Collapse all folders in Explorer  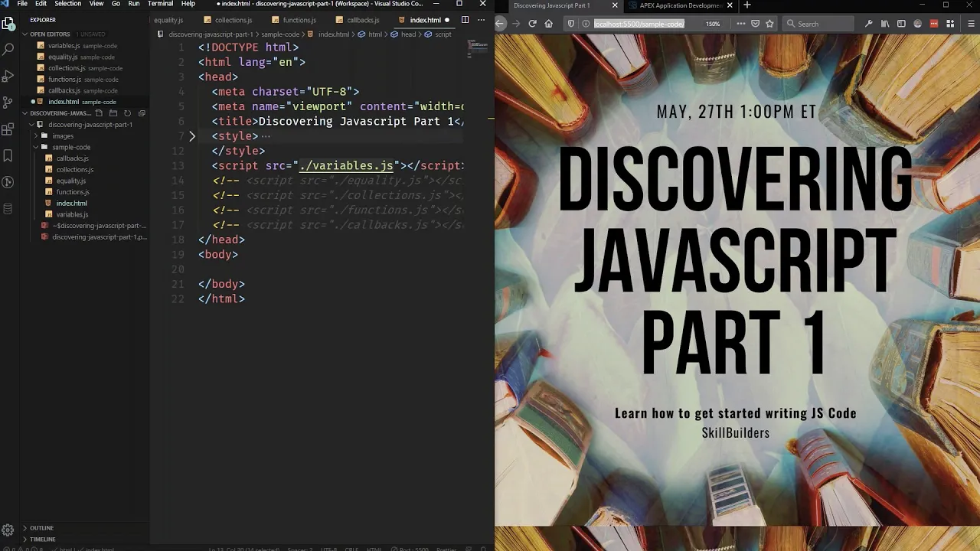pyautogui.click(x=142, y=113)
